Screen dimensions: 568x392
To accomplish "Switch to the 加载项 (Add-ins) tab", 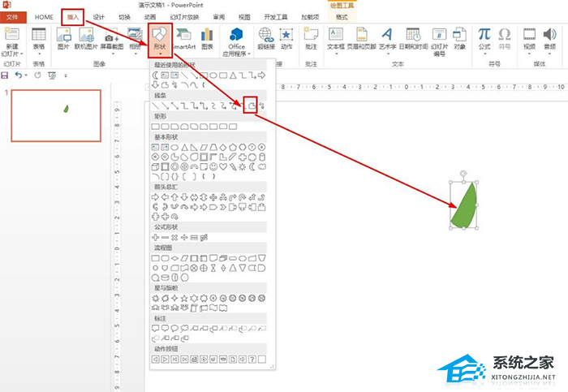I will click(x=310, y=17).
